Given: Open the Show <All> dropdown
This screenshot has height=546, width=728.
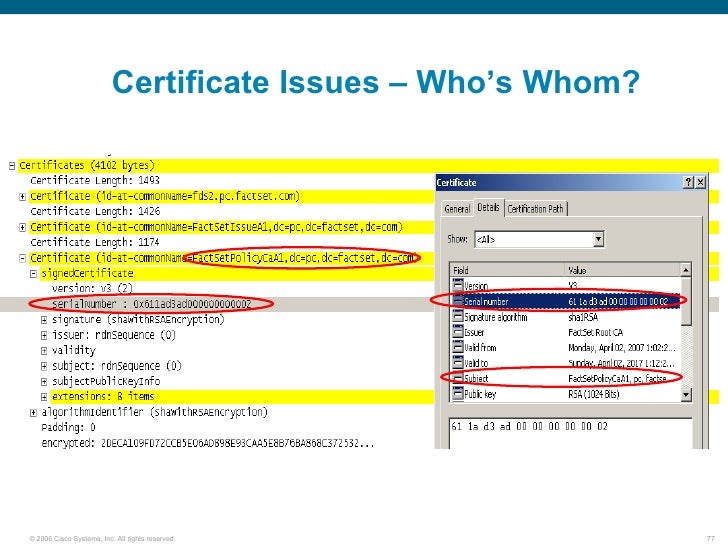Looking at the screenshot, I should 539,240.
